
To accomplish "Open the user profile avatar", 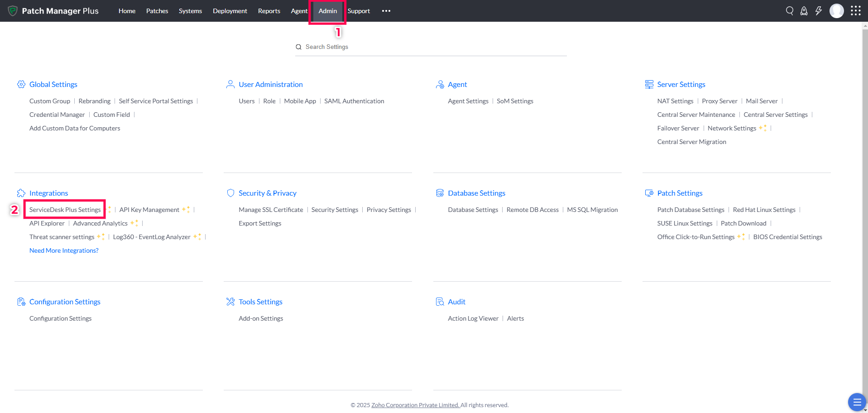I will point(837,11).
